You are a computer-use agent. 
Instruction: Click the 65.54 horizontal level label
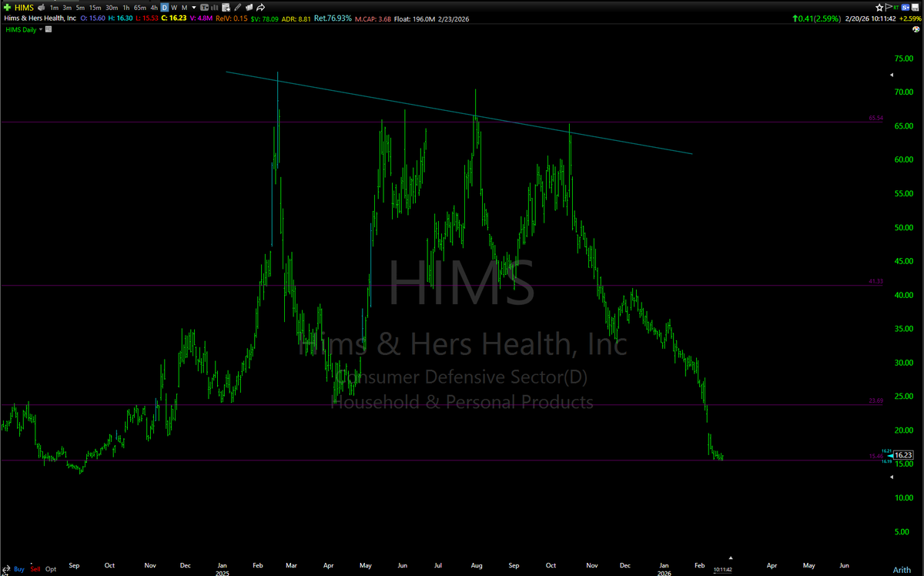(875, 119)
